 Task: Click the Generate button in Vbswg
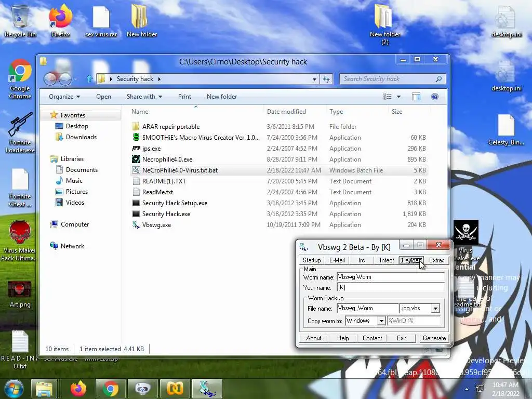(x=434, y=338)
